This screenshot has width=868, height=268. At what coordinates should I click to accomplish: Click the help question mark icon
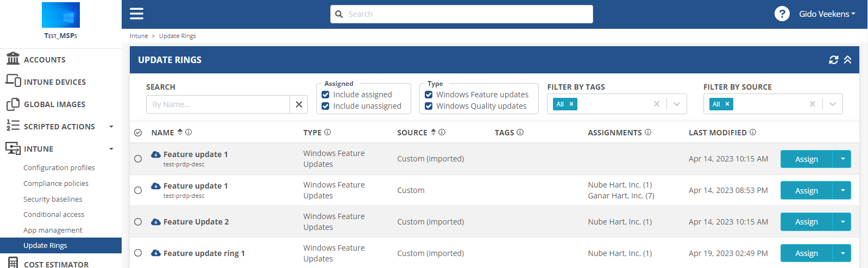(782, 14)
